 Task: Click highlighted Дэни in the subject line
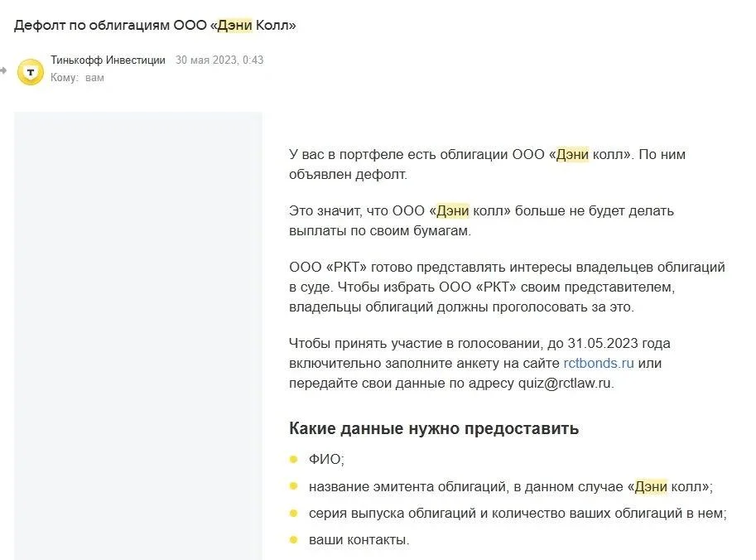click(235, 25)
